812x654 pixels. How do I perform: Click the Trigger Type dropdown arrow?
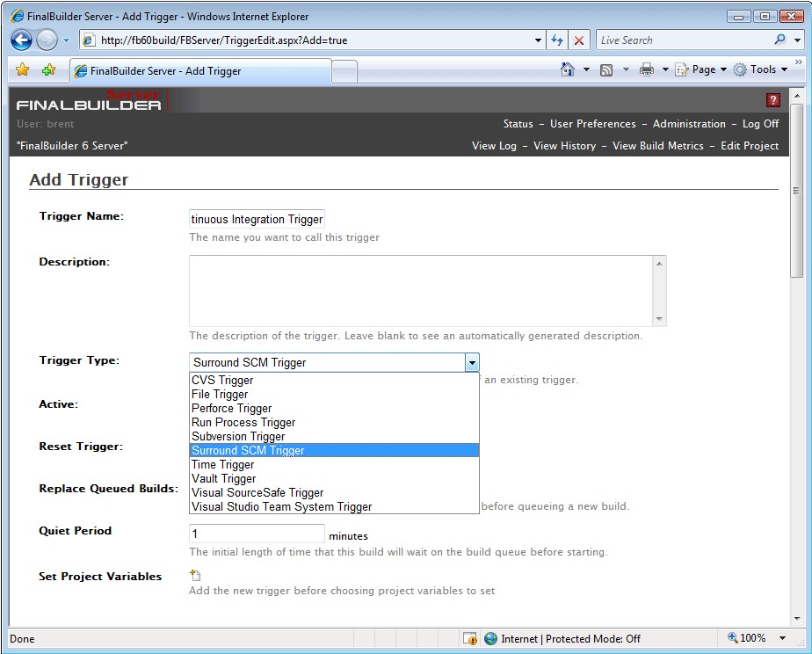point(472,362)
